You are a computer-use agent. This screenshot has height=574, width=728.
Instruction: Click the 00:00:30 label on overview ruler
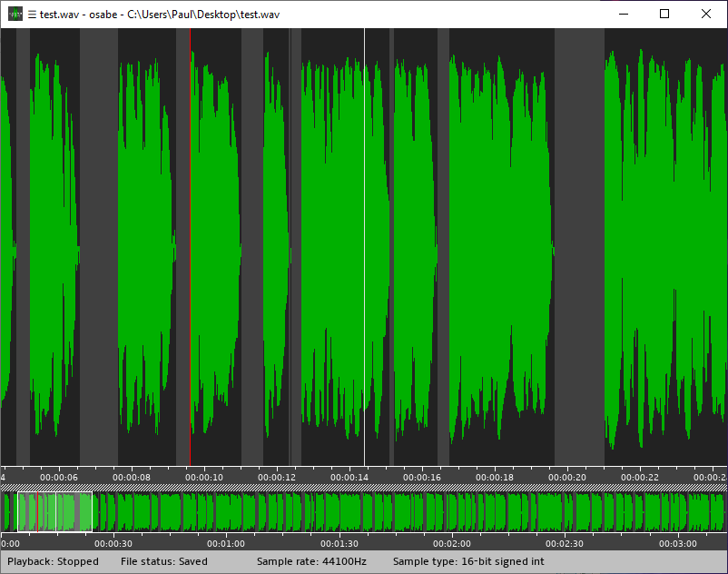tap(113, 544)
